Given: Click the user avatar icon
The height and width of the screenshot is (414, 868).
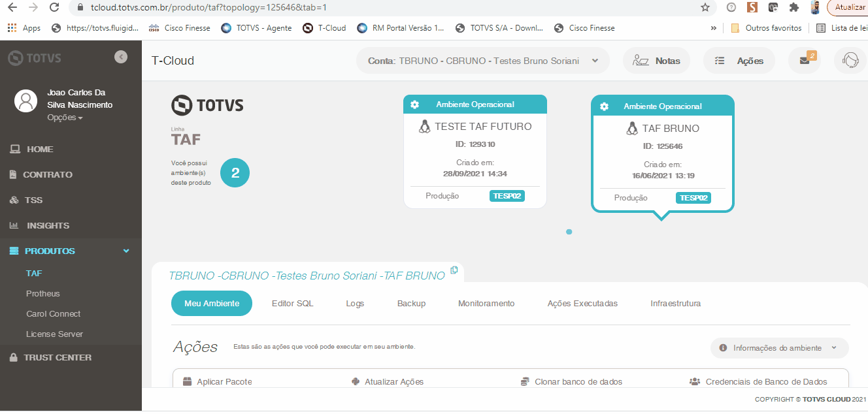Looking at the screenshot, I should pyautogui.click(x=26, y=101).
